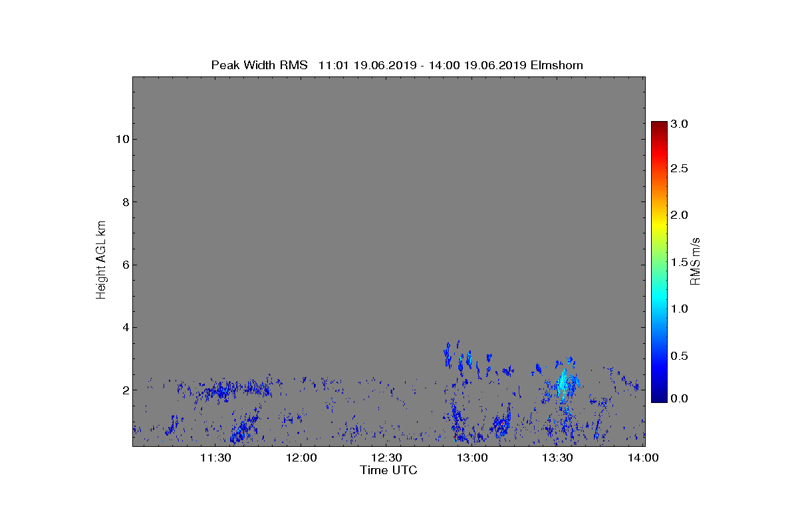Click the blue echo cluster near 11:30 at 2 km
The image size is (798, 532).
223,390
